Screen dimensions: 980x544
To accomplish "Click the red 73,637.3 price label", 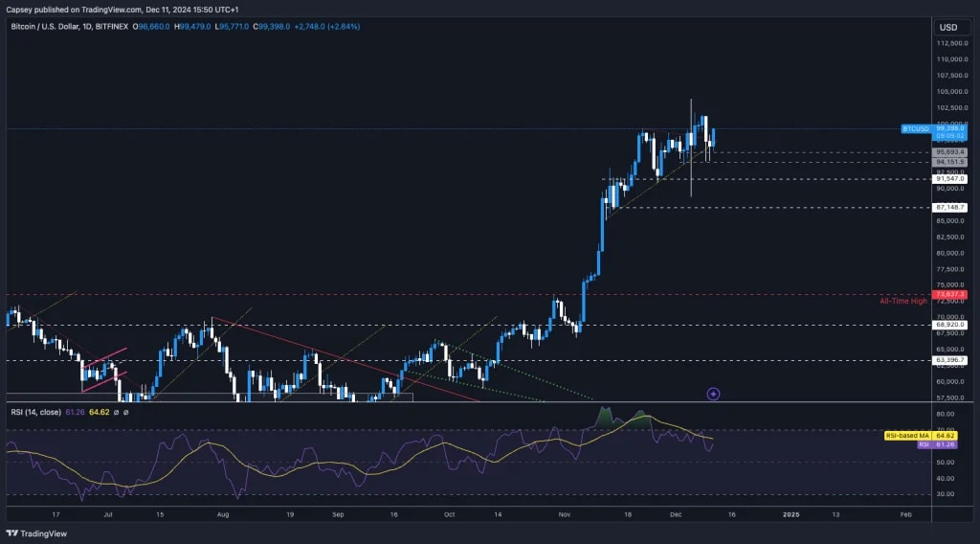I will point(948,294).
